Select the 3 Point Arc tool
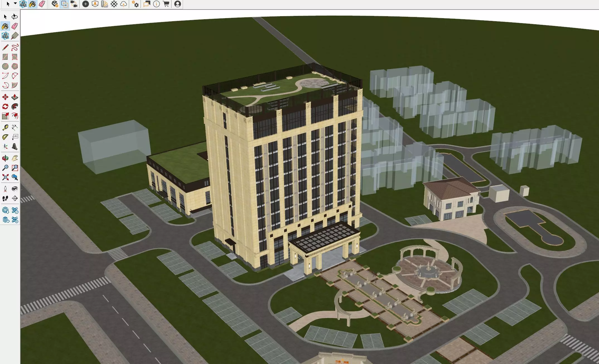The height and width of the screenshot is (364, 599). [x=5, y=85]
